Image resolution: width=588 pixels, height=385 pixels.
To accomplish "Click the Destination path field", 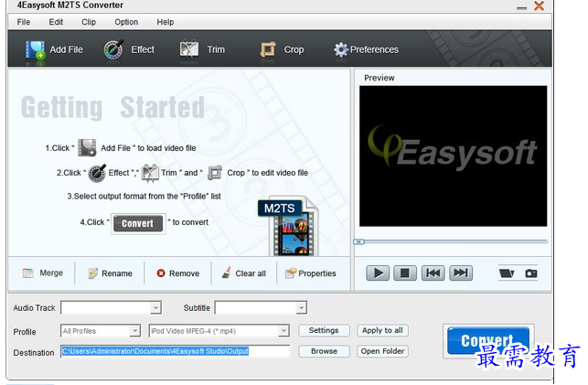I will (x=176, y=351).
